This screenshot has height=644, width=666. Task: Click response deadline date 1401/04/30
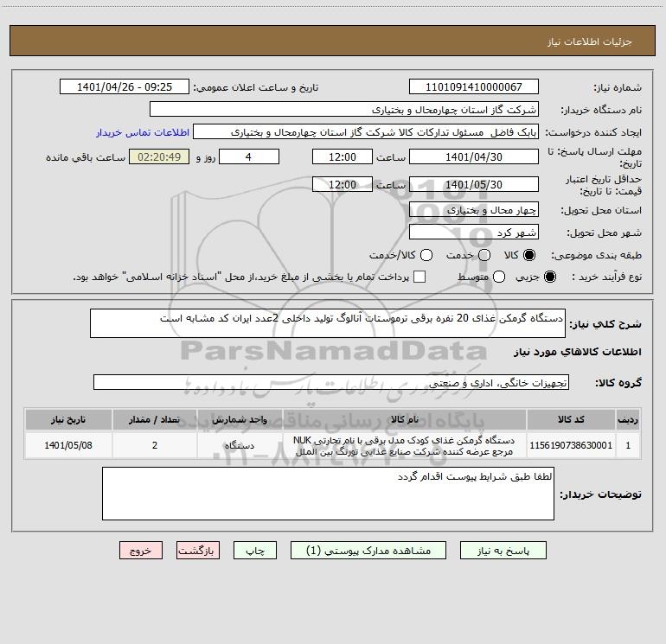point(474,156)
